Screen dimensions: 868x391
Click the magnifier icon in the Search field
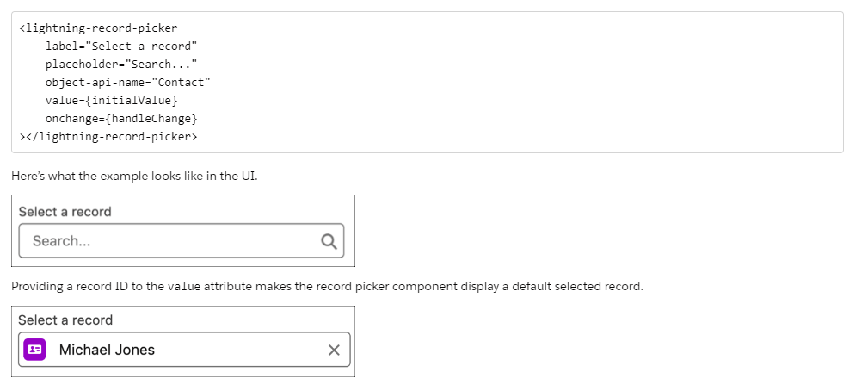[329, 241]
